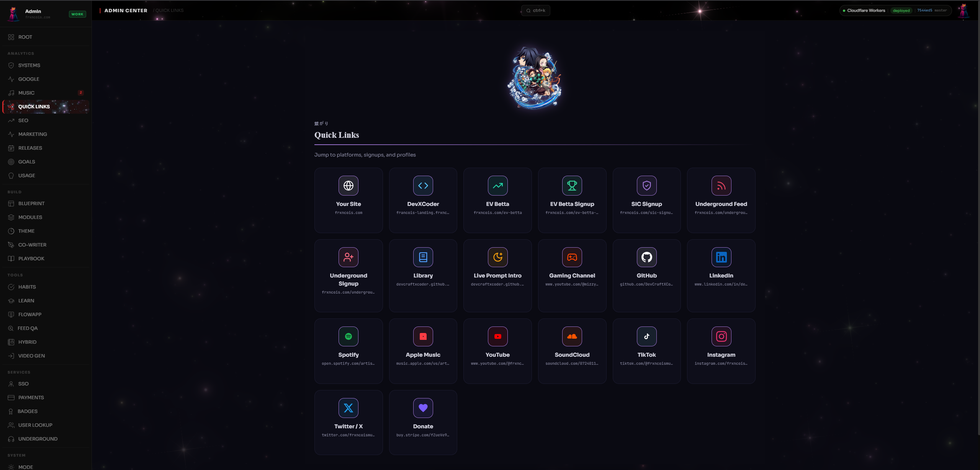
Task: Open the SIC Signup shield icon
Action: click(x=646, y=186)
